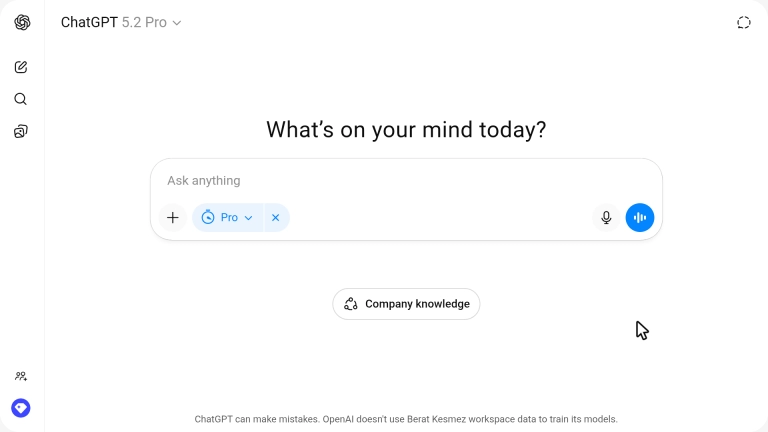This screenshot has height=432, width=768.
Task: Launch voice mode with the blue waveform button
Action: pos(640,217)
